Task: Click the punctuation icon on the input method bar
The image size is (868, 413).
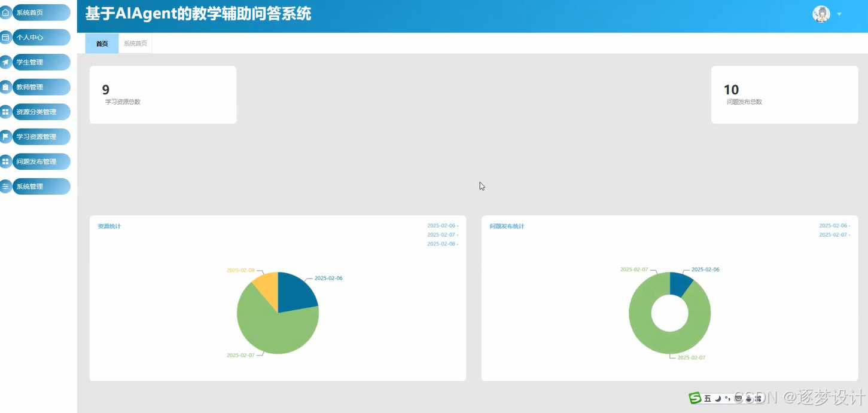Action: (727, 398)
